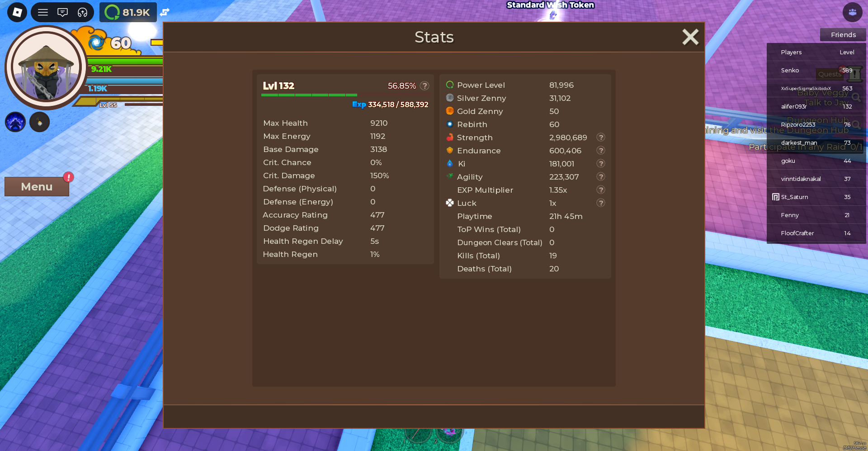Click the green Power Level icon

pyautogui.click(x=450, y=85)
